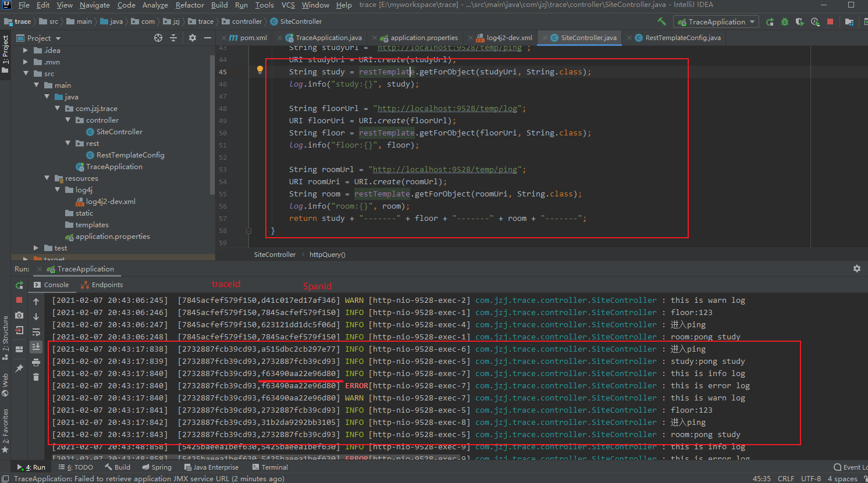Viewport: 868px width, 483px height.
Task: Collapse the resources folder
Action: pyautogui.click(x=47, y=178)
